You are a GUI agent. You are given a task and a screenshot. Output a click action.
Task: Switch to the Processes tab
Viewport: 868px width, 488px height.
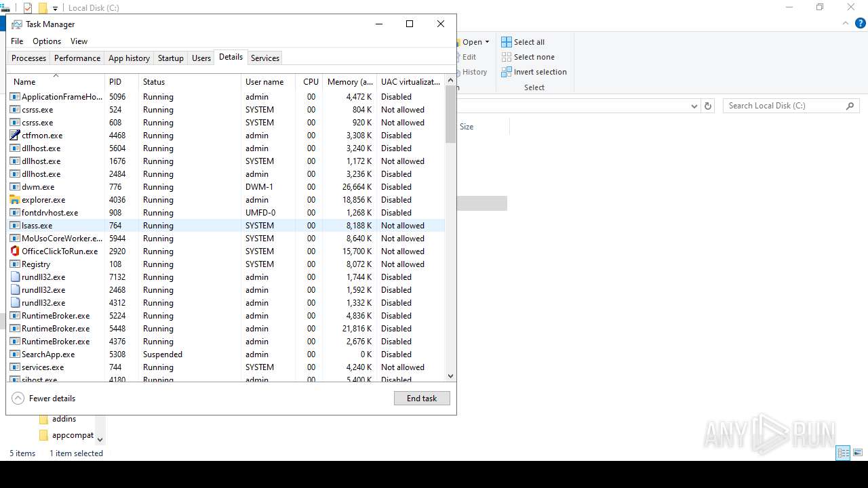click(x=29, y=58)
